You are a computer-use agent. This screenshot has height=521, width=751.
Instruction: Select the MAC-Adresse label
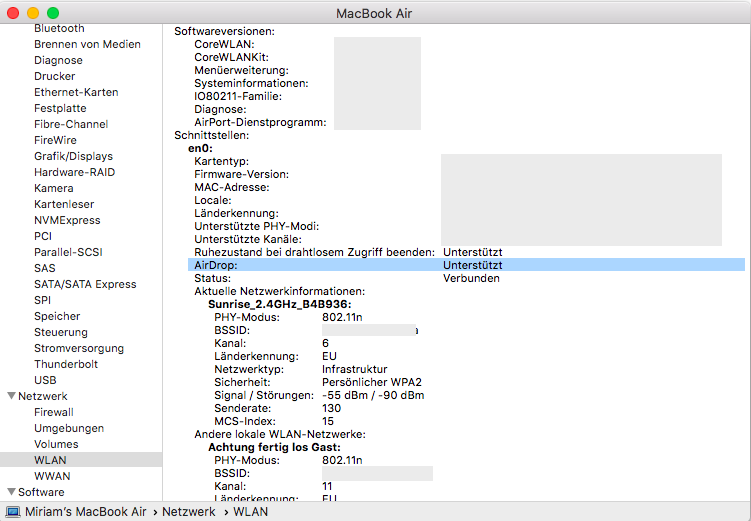(x=231, y=187)
